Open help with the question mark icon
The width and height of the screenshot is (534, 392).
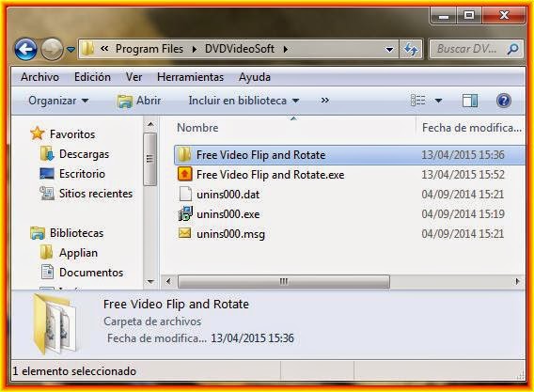pos(504,101)
